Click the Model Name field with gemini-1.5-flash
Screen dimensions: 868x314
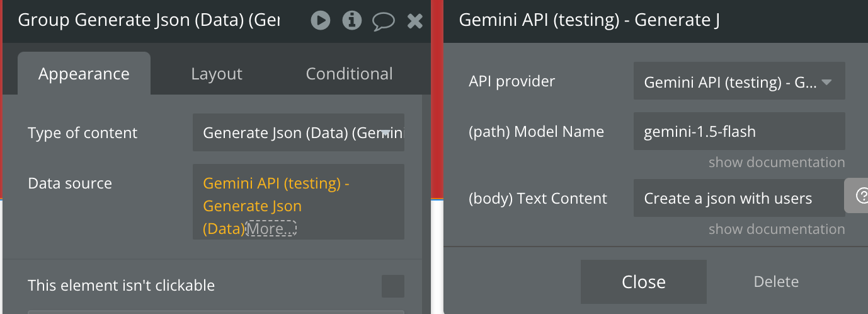pos(739,132)
